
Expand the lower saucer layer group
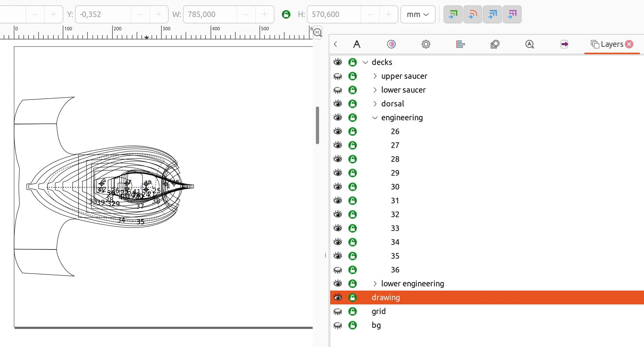click(374, 90)
